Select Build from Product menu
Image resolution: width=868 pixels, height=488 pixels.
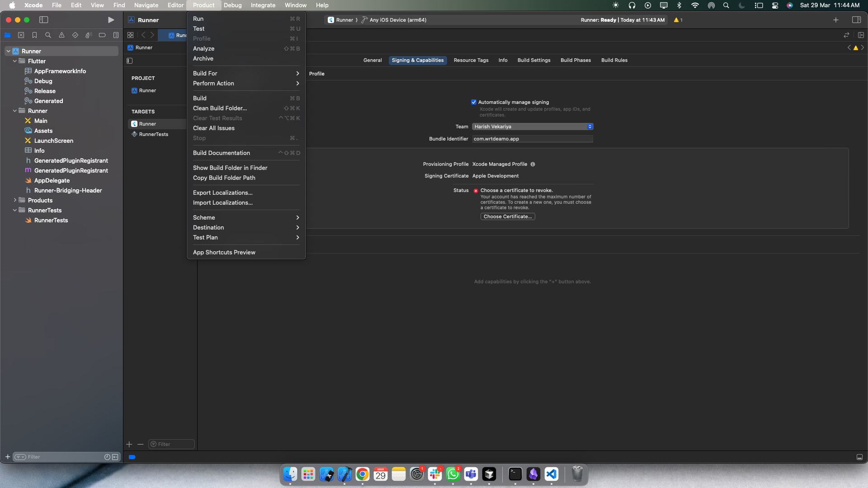[246, 98]
